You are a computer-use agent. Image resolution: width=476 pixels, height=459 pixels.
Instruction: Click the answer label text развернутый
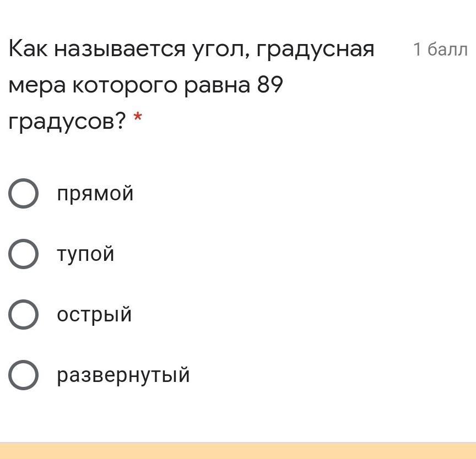click(x=123, y=375)
